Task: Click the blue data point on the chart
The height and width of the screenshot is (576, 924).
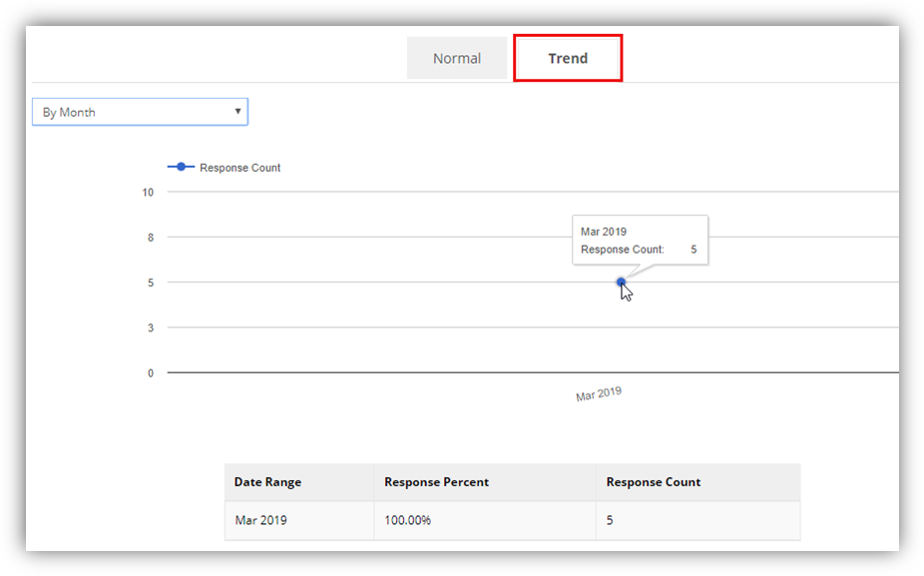Action: tap(621, 283)
